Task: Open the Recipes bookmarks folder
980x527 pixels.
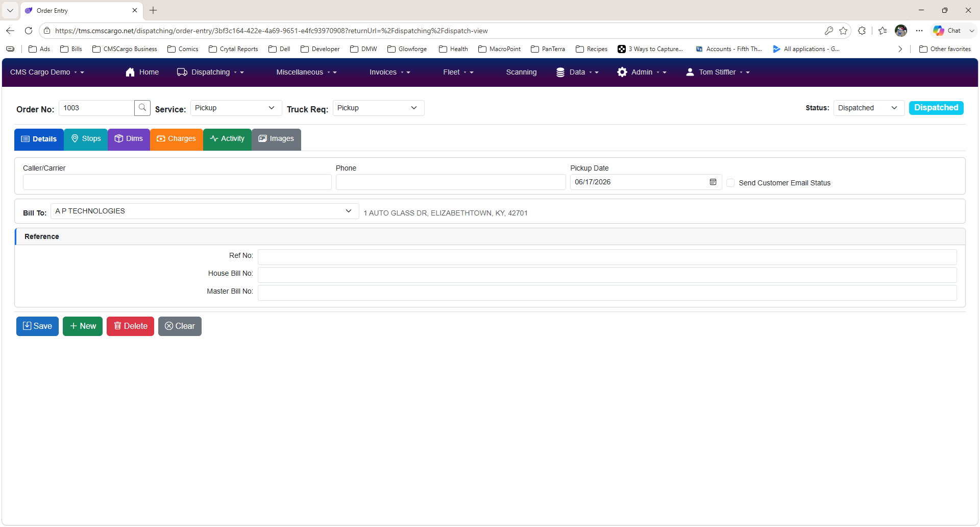Action: (x=592, y=49)
